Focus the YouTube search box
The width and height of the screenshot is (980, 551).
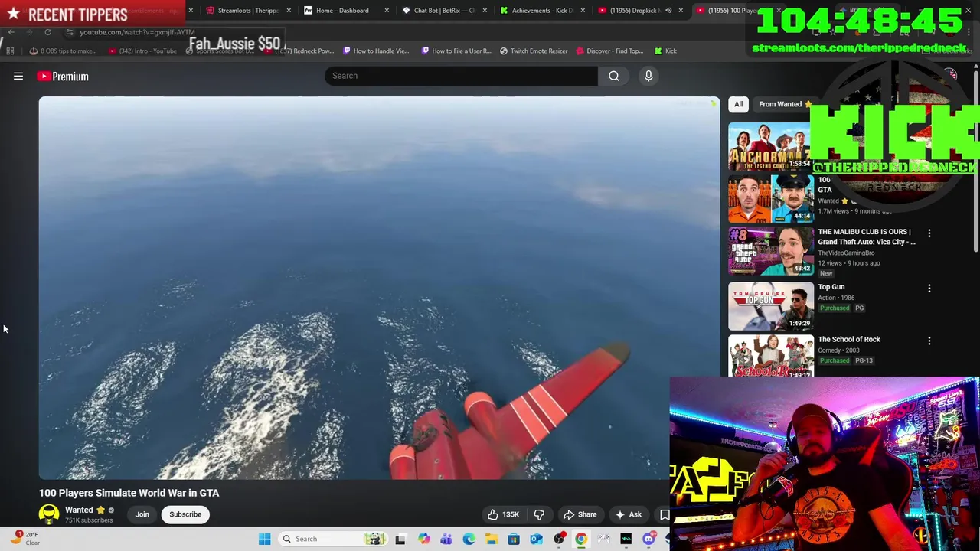point(461,76)
